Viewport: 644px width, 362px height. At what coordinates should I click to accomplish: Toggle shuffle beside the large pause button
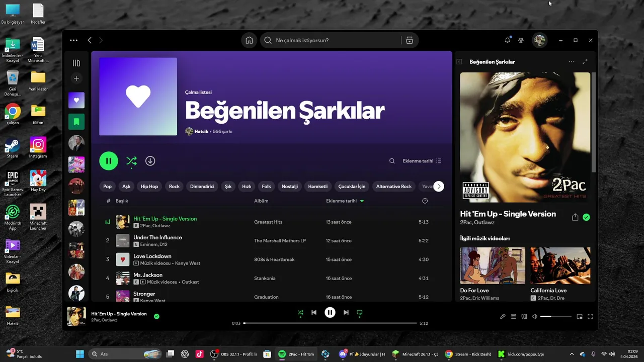tap(131, 161)
